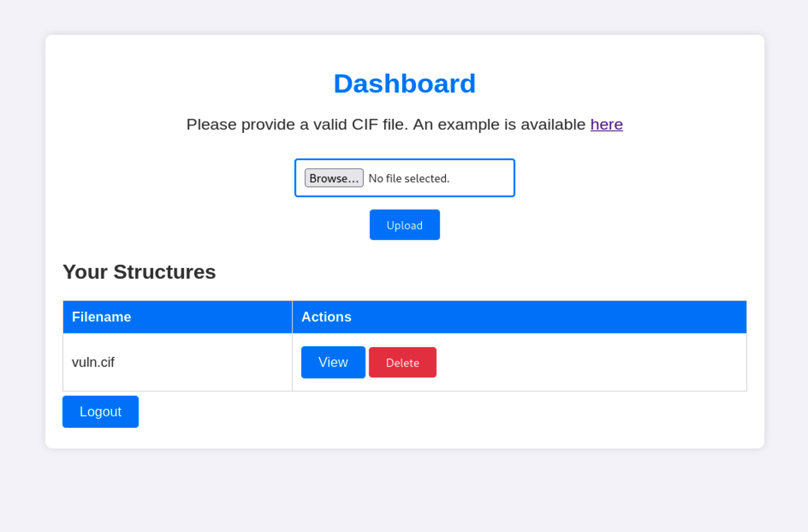Click the "Please provide a valid CIF file" text
The image size is (808, 532).
[278, 124]
